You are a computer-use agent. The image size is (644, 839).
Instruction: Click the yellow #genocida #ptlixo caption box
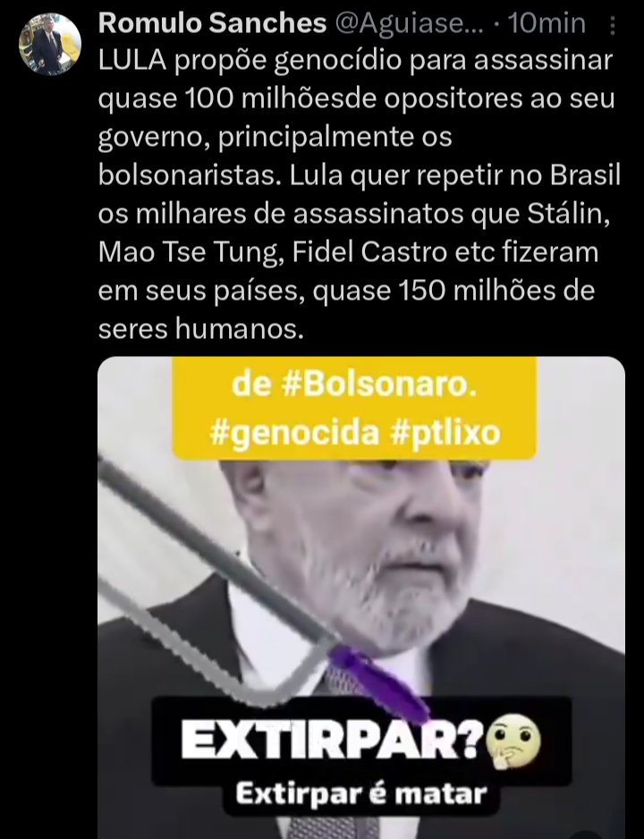(354, 408)
